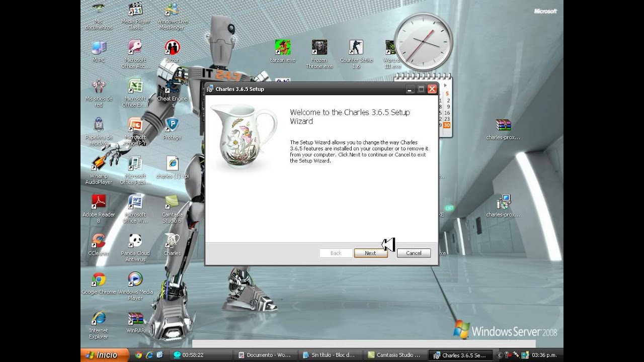Switch to Camtasia Studio taskbar item

396,355
